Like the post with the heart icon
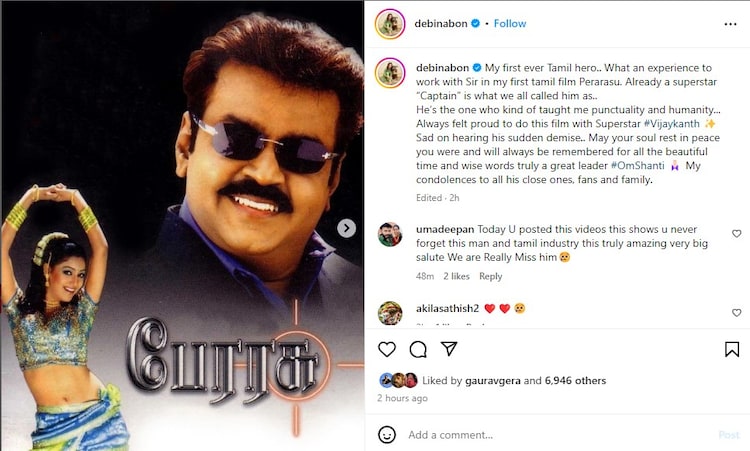750x451 pixels. [x=386, y=349]
